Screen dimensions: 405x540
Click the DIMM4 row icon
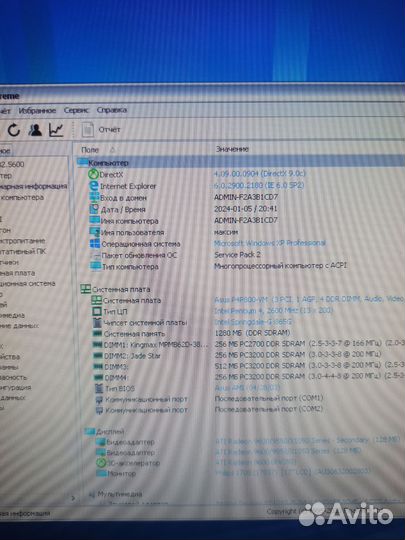[x=99, y=377]
